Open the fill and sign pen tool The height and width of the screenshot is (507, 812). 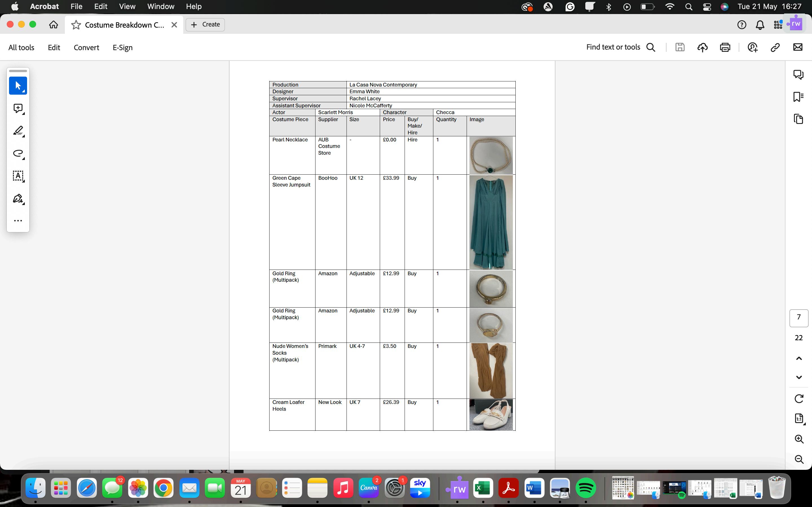coord(18,199)
